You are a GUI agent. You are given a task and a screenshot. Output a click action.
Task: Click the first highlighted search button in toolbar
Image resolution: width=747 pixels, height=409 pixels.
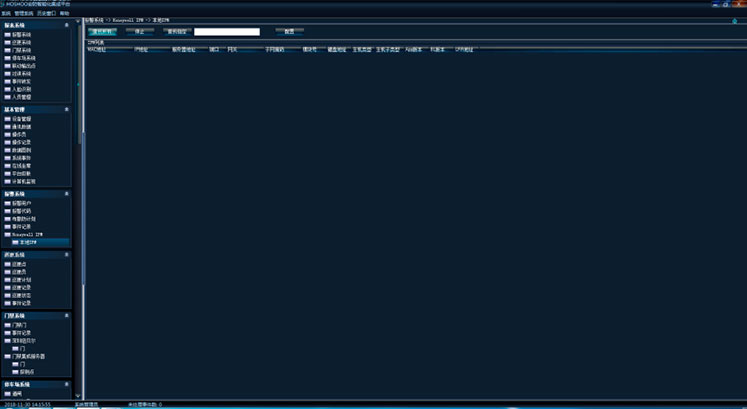(x=102, y=32)
